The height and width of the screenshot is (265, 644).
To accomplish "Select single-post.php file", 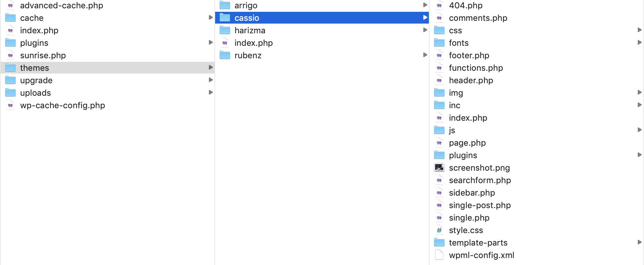I will click(x=480, y=205).
